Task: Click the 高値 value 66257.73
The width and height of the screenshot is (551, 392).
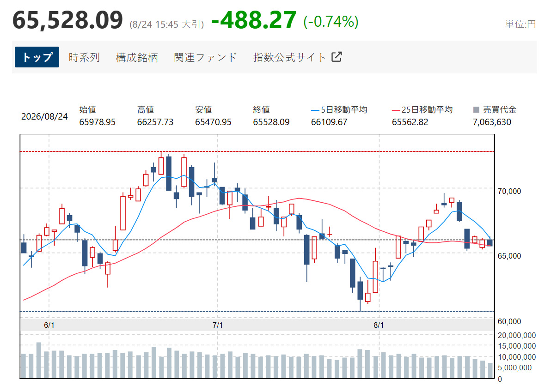Action: click(155, 122)
